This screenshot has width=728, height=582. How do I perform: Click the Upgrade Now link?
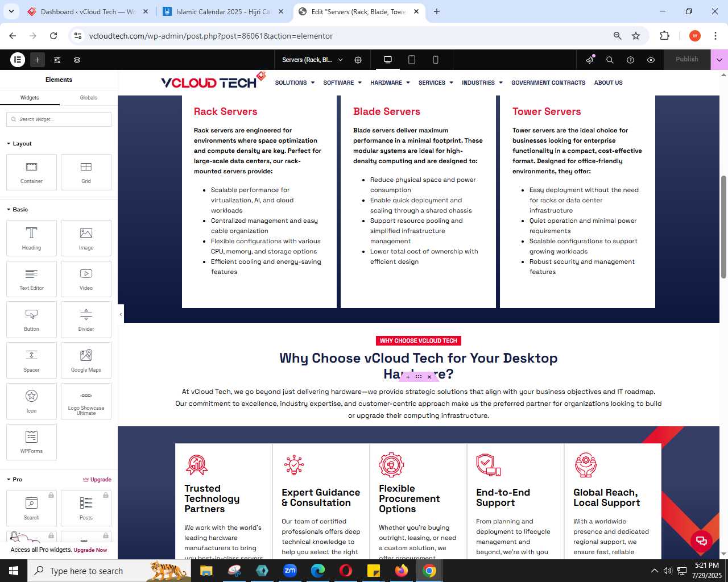(90, 550)
